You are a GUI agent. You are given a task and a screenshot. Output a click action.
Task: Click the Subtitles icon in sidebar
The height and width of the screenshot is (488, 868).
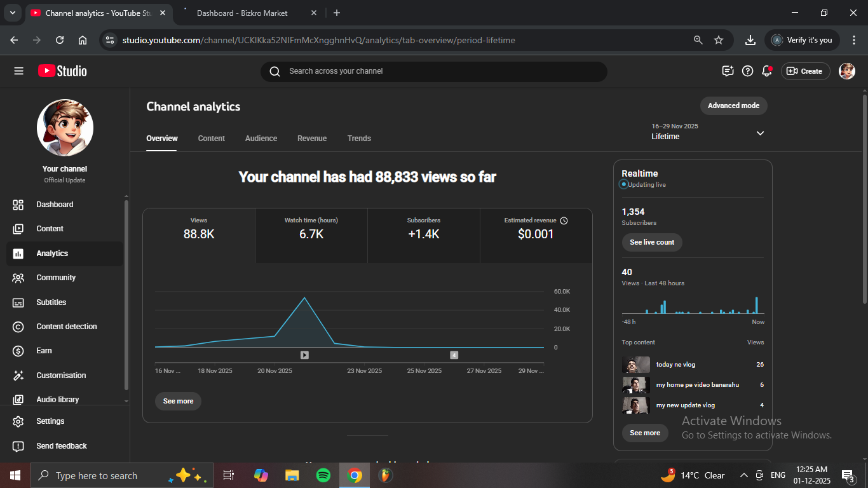point(18,302)
